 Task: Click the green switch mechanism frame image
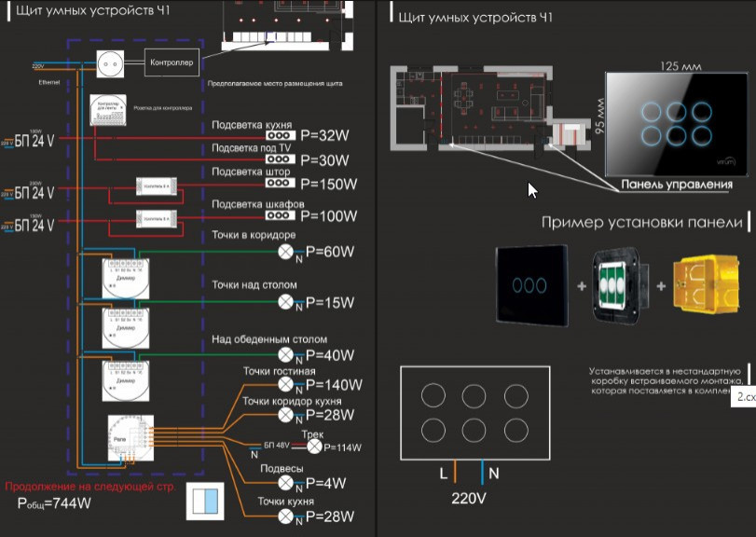coord(619,285)
